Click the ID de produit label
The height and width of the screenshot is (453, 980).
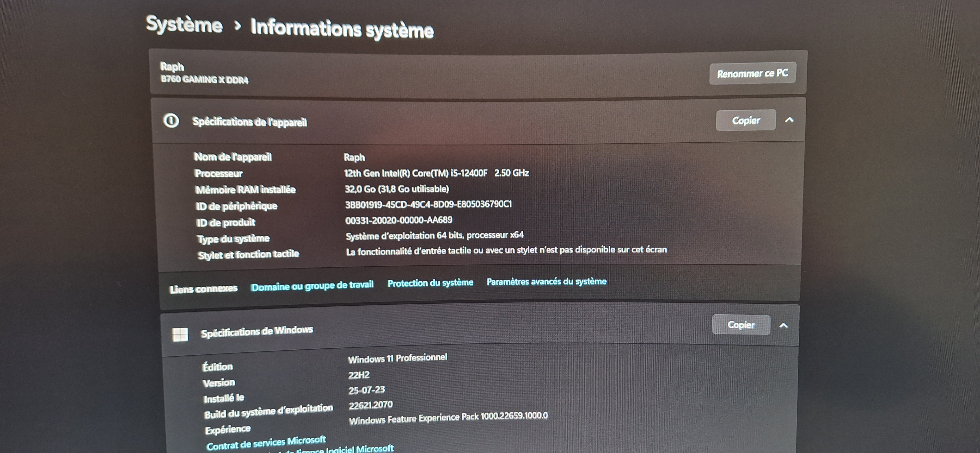click(226, 222)
